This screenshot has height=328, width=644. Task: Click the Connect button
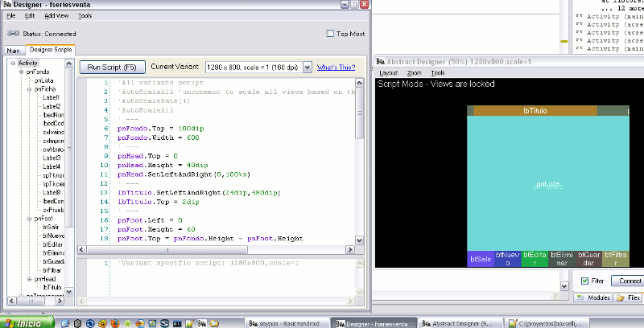tap(628, 281)
